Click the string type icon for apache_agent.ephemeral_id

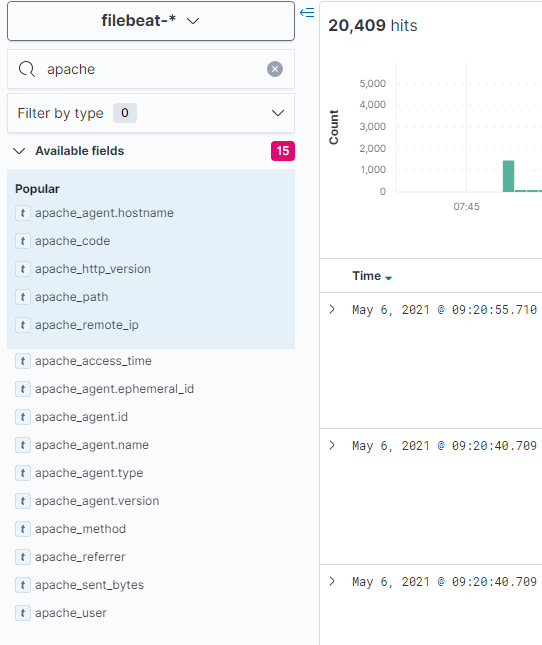23,389
